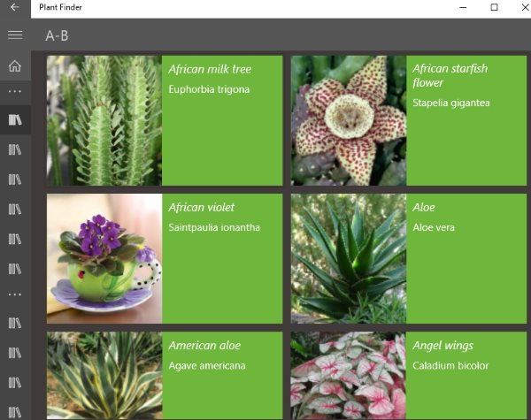Select the 'African starfish flower' title
Screen dimensions: 531x420
tap(450, 75)
